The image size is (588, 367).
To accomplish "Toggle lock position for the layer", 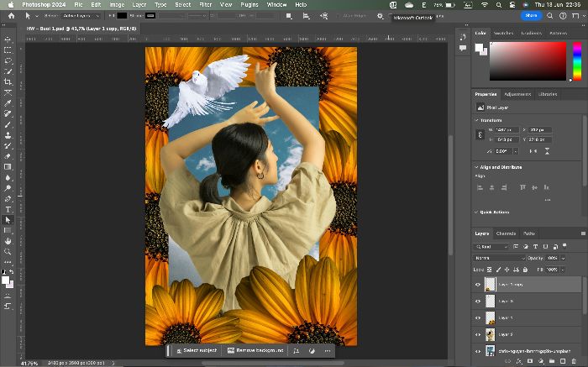I will (507, 270).
